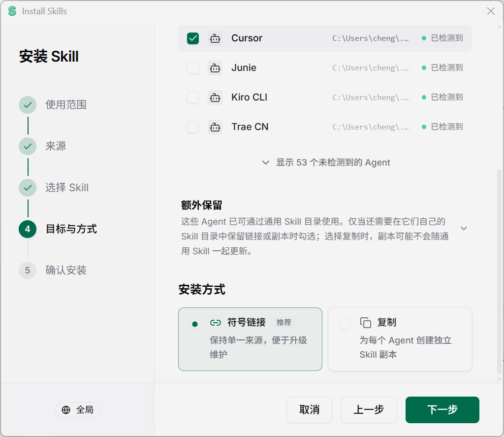Viewport: 504px width, 437px height.
Task: Select the 符号链接 radio button
Action: 195,324
